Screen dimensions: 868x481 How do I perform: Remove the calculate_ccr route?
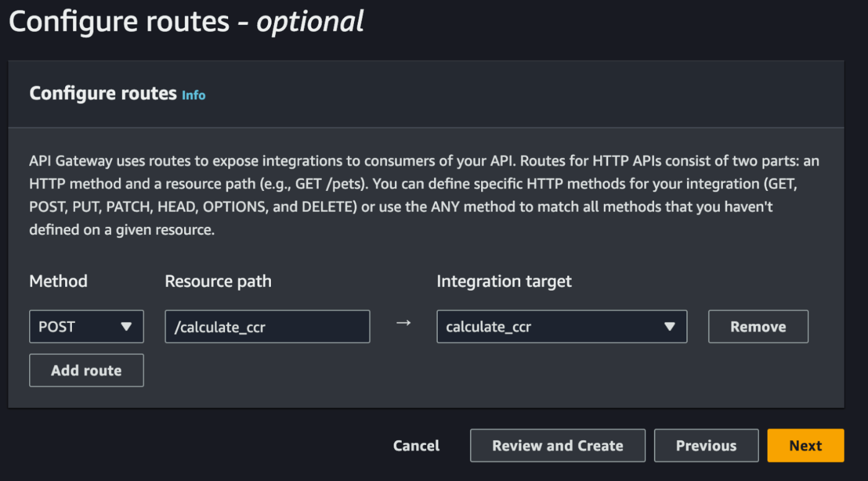[758, 327]
